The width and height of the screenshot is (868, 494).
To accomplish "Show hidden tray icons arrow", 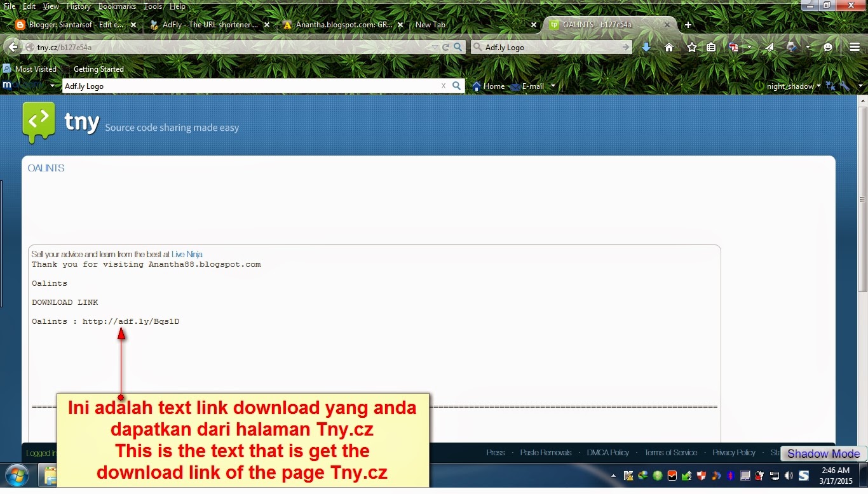I will (613, 476).
